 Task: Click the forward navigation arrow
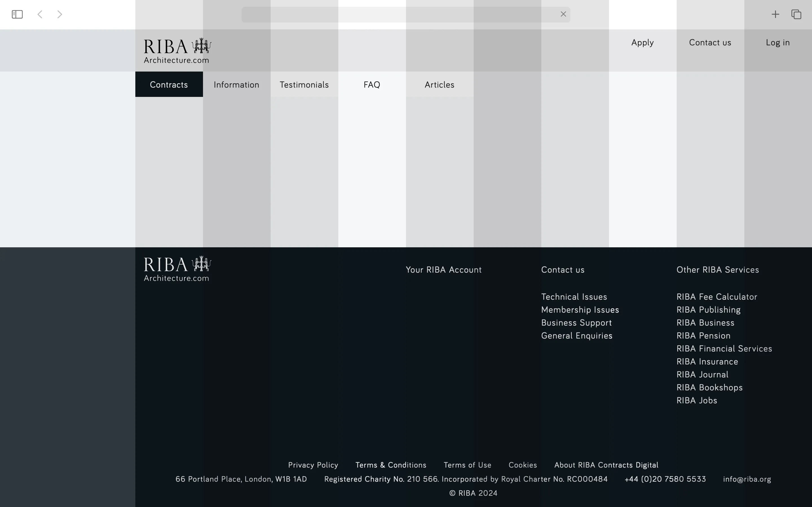(59, 14)
